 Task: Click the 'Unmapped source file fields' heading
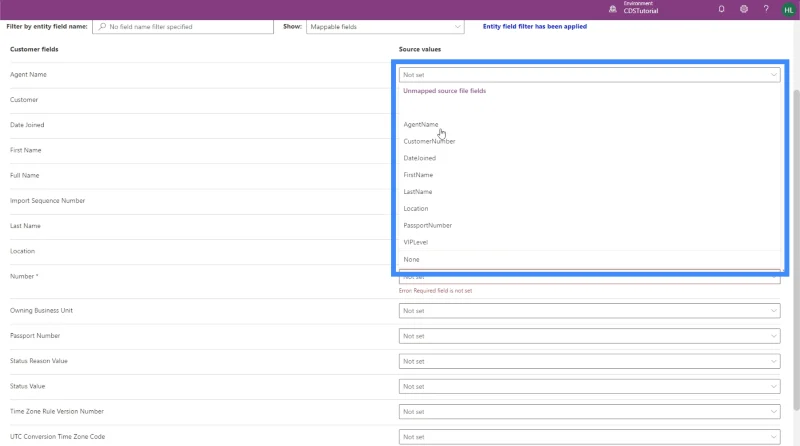[444, 91]
